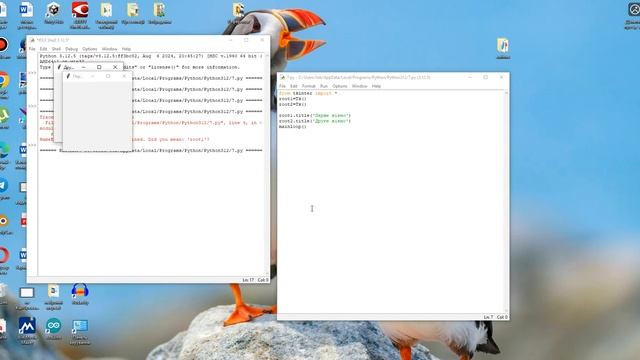640x360 pixels.
Task: Open Help menu in IDLE Shell window
Action: pyautogui.click(x=126, y=49)
